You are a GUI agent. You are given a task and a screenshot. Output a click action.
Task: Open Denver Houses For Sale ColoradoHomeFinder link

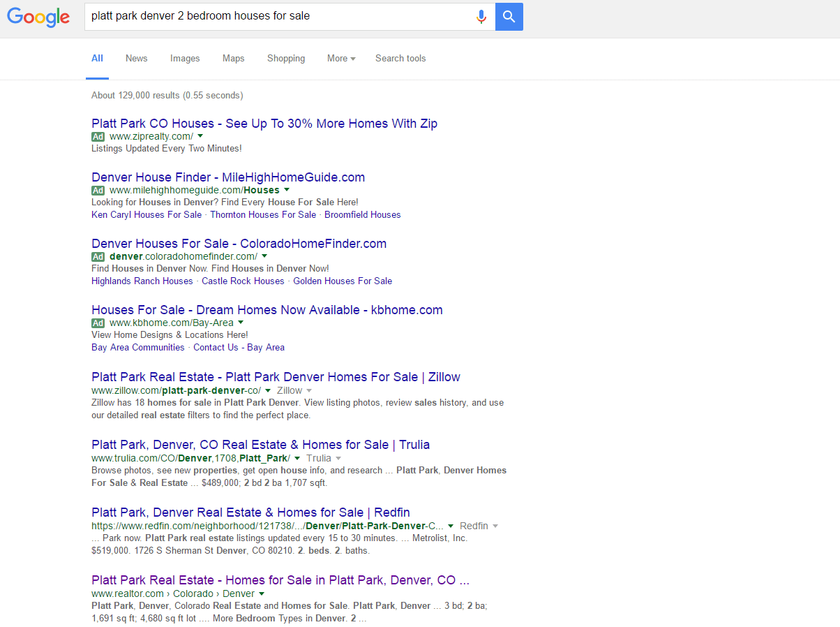239,244
